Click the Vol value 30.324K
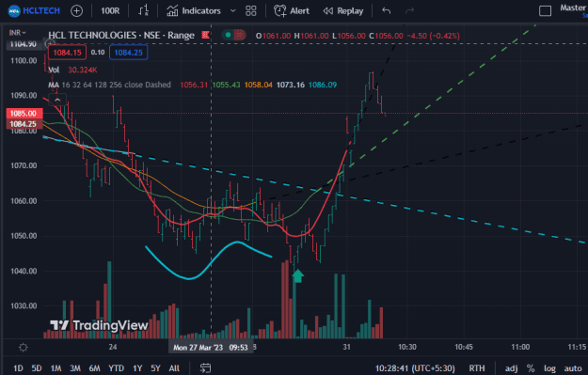 [x=83, y=70]
